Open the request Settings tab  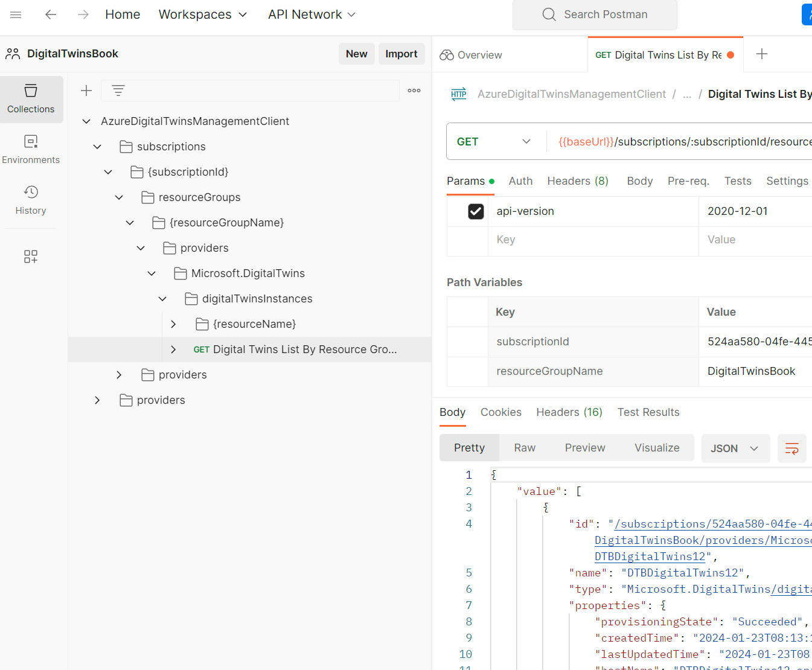(x=787, y=181)
